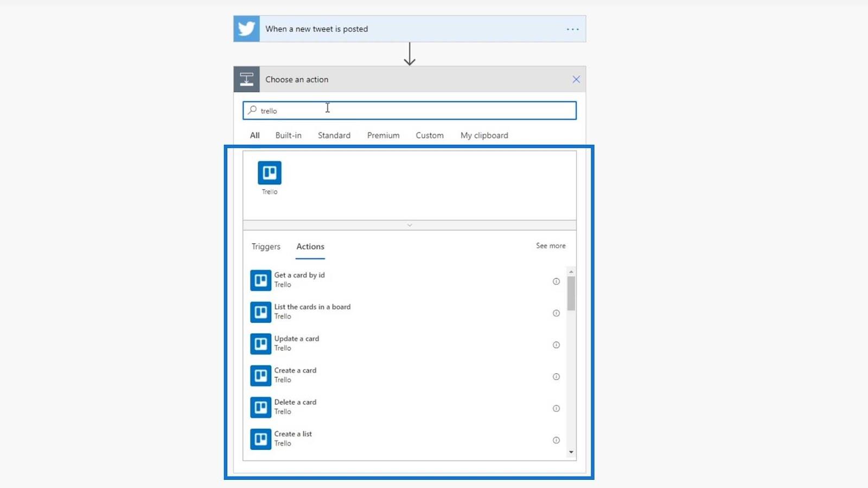Show details icon for Create a list
Image resolution: width=868 pixels, height=488 pixels.
click(556, 440)
